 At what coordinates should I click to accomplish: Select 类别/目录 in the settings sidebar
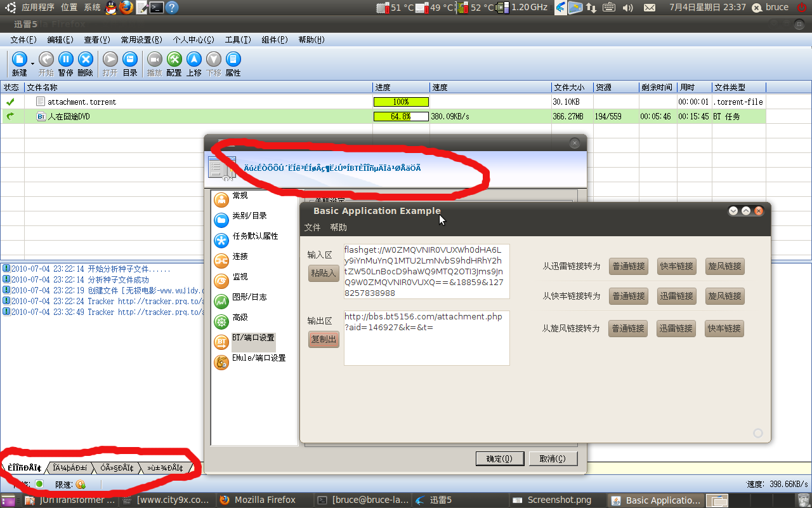(249, 216)
